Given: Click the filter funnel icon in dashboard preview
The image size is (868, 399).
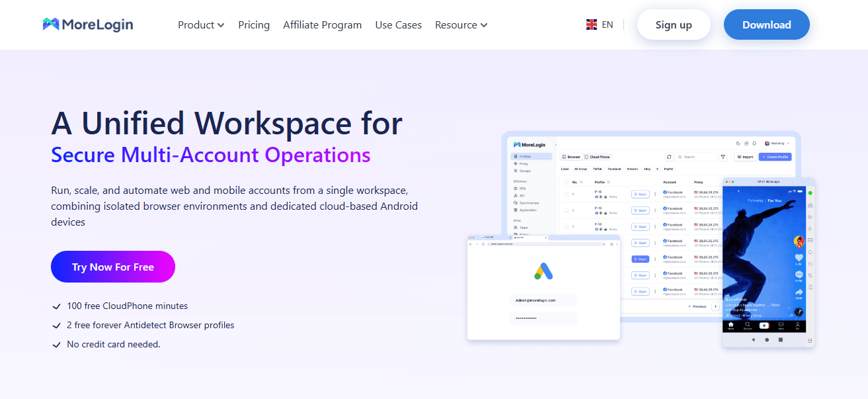Looking at the screenshot, I should tap(723, 157).
